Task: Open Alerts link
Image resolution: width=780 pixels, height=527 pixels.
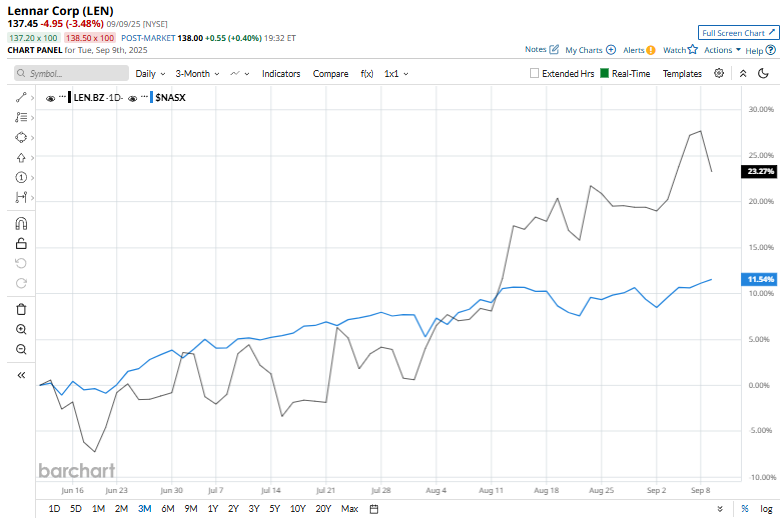Action: [639, 50]
